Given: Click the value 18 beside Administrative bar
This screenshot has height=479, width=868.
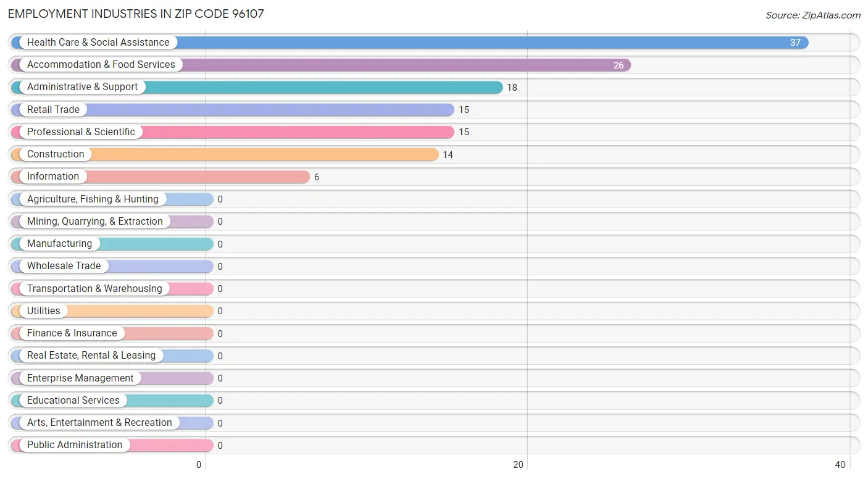Looking at the screenshot, I should (x=512, y=88).
